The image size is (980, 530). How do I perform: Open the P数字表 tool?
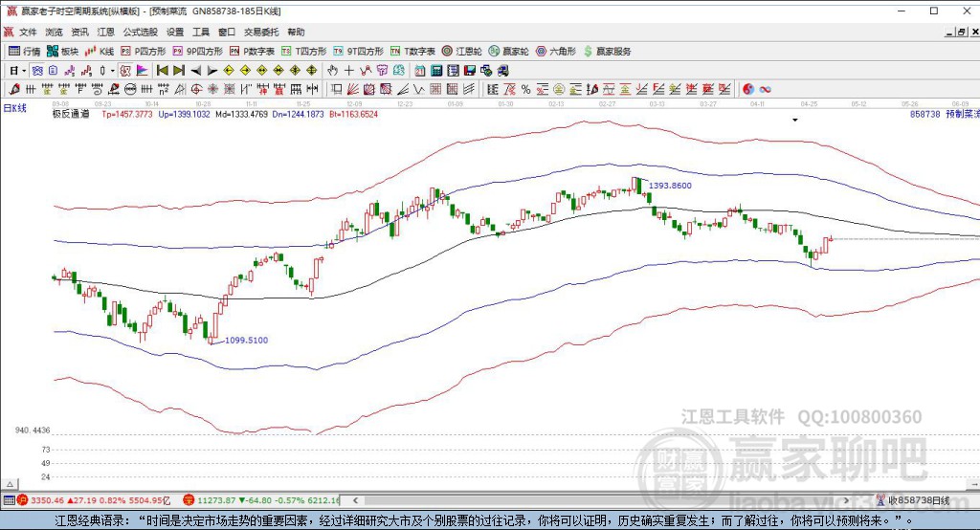tap(252, 52)
